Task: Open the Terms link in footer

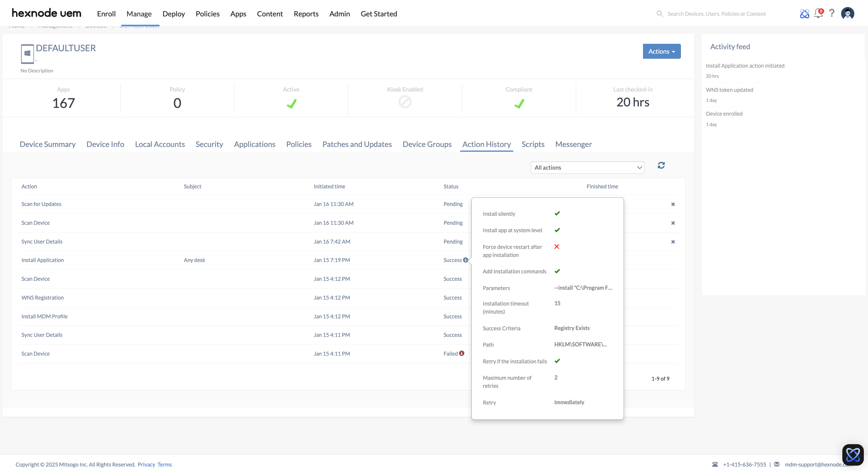Action: click(164, 464)
